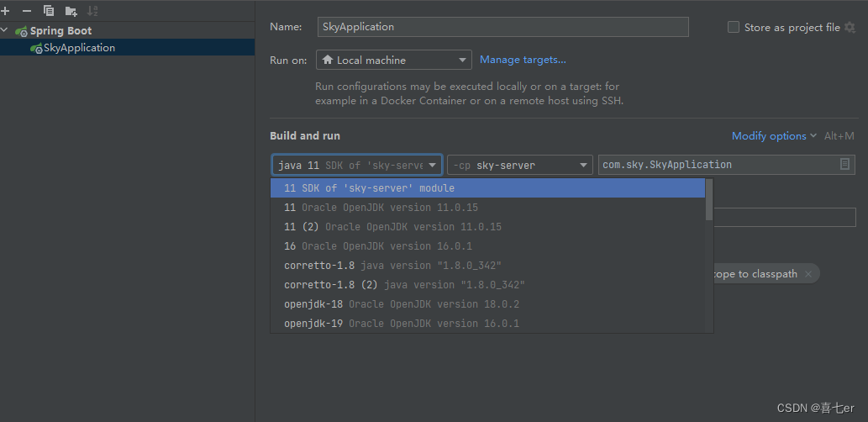
Task: Choose 11 Oracle OpenJDK version 11.0.15
Action: click(487, 208)
